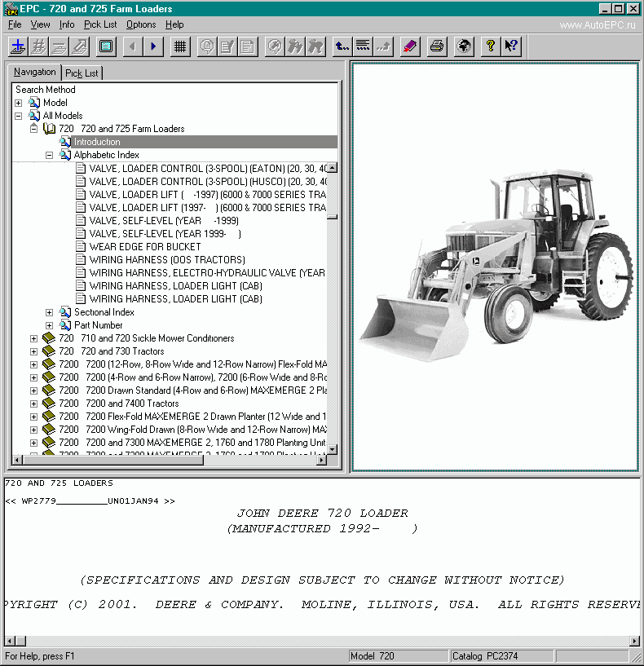Screen dimensions: 644x666
Task: Expand the Sectional Index node
Action: 49,312
